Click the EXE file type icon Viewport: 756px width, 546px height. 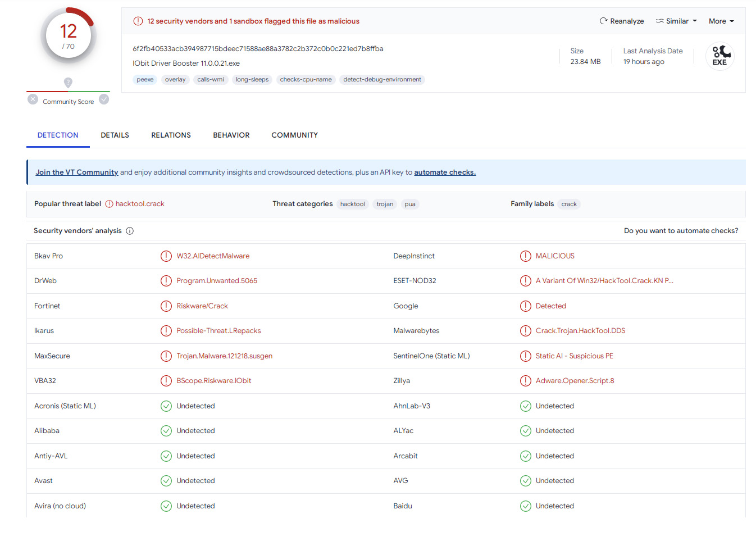(x=720, y=56)
